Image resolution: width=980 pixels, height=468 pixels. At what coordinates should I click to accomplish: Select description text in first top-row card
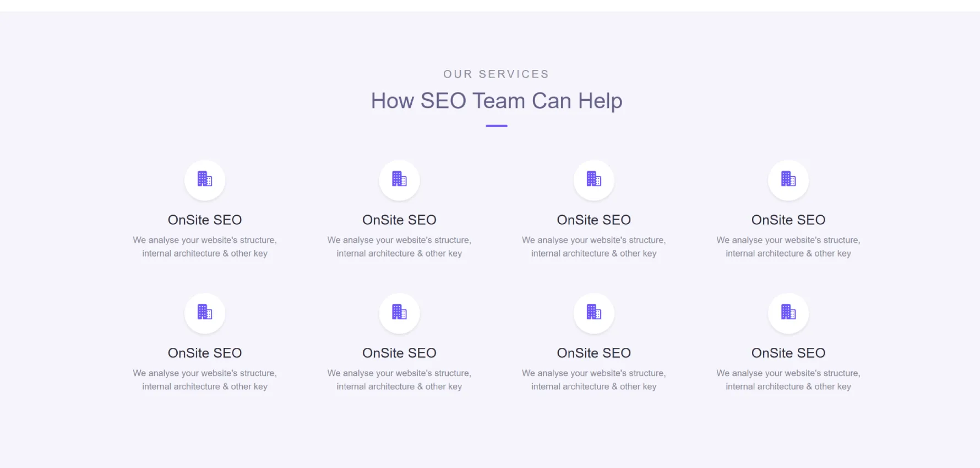[205, 247]
